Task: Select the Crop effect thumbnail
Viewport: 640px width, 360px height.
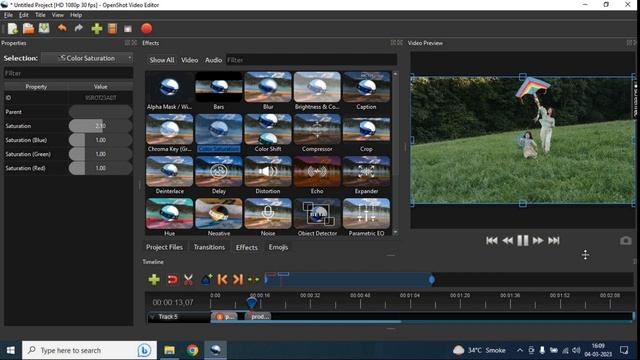Action: pos(366,133)
